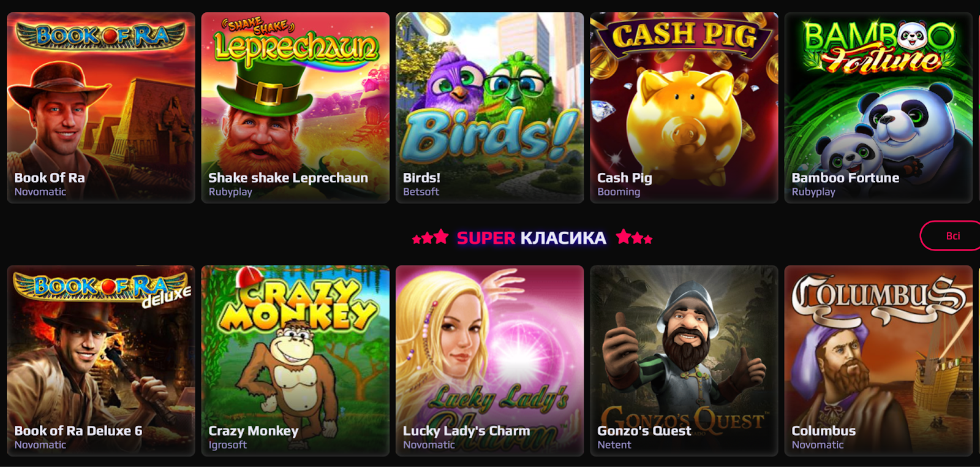Viewport: 980px width, 467px height.
Task: Click the Всі button for Super Класика
Action: [951, 236]
